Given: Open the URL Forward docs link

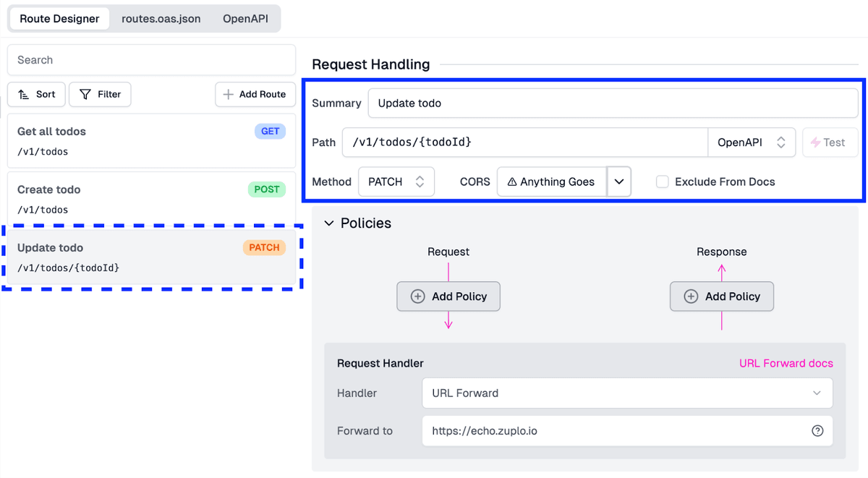Looking at the screenshot, I should point(786,362).
